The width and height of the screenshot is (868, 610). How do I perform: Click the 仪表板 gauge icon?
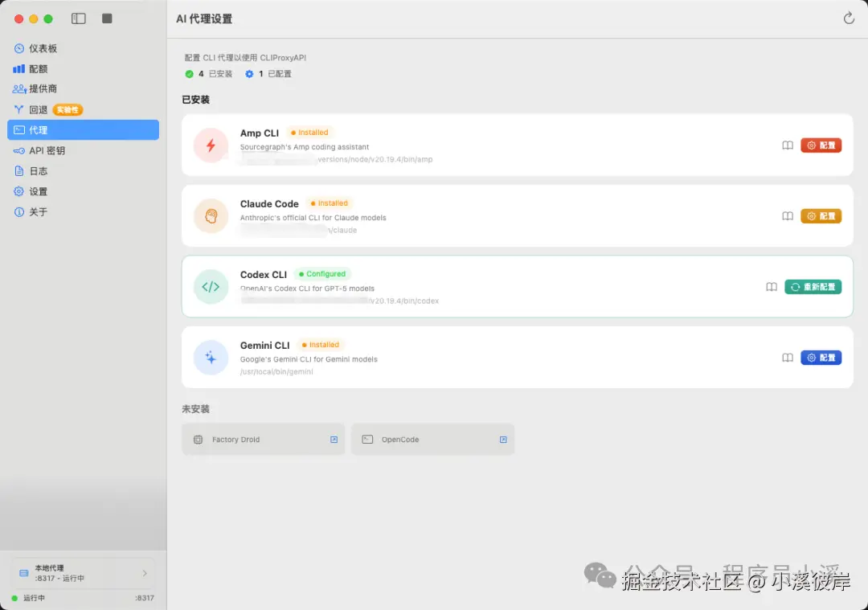coord(18,48)
